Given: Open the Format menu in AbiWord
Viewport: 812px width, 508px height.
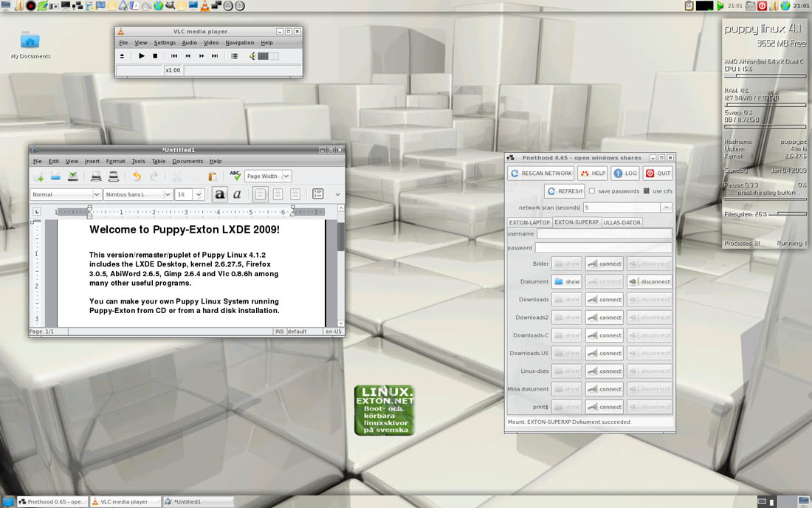Looking at the screenshot, I should pyautogui.click(x=115, y=161).
